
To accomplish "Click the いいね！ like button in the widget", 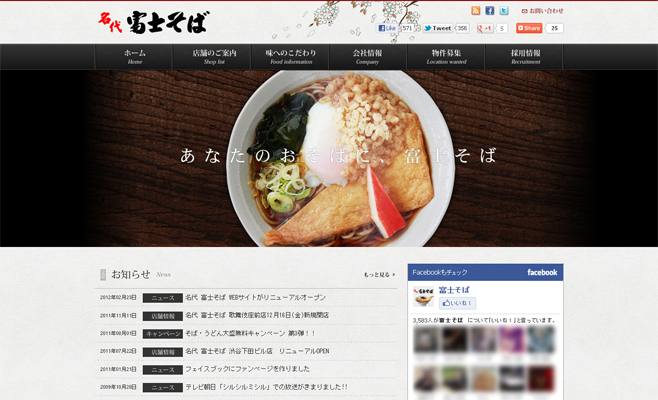I will click(x=457, y=303).
